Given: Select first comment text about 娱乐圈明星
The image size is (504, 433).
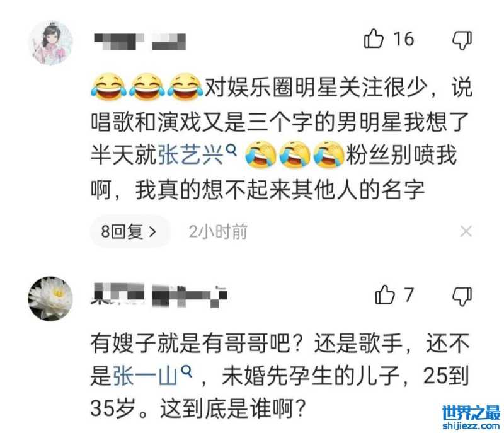Looking at the screenshot, I should [282, 138].
